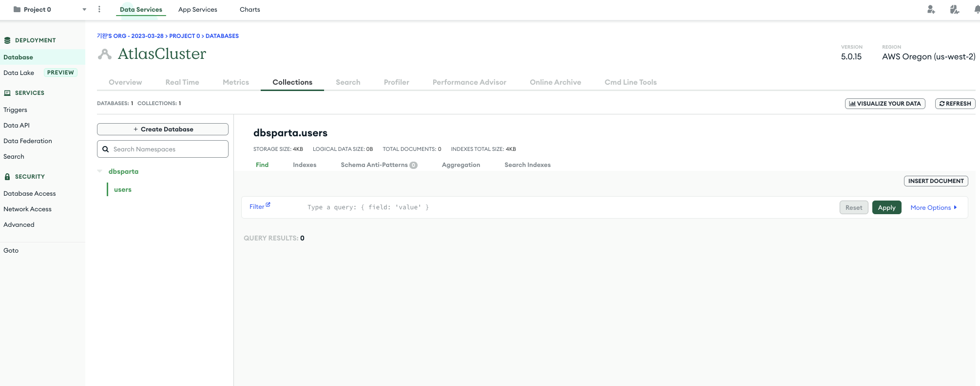Screen dimensions: 980x386
Task: Click the Filter link
Action: point(257,207)
